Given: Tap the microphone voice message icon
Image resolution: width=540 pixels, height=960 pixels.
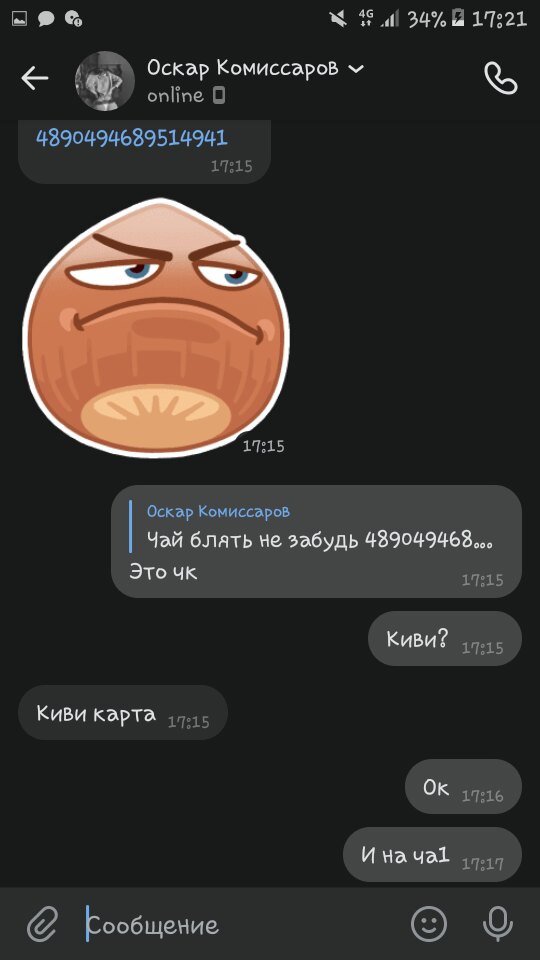Looking at the screenshot, I should pos(497,923).
